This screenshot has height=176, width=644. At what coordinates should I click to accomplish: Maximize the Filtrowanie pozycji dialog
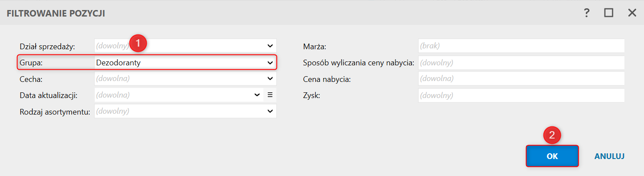(609, 13)
